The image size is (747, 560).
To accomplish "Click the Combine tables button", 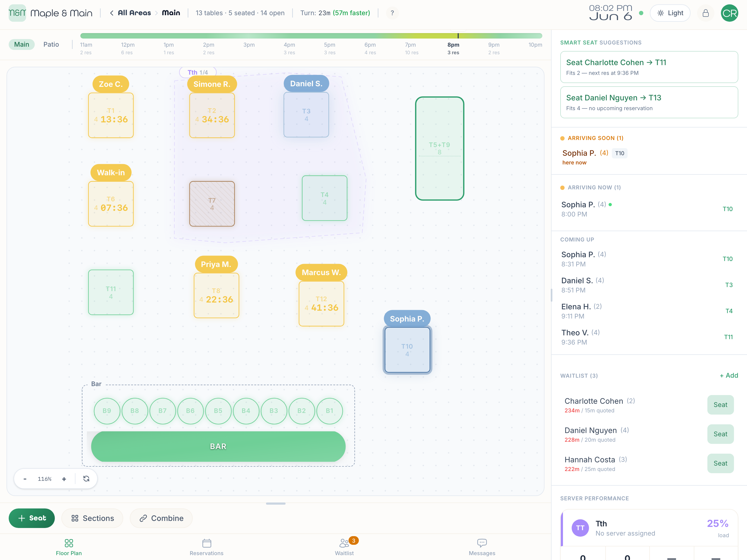I will [x=162, y=518].
